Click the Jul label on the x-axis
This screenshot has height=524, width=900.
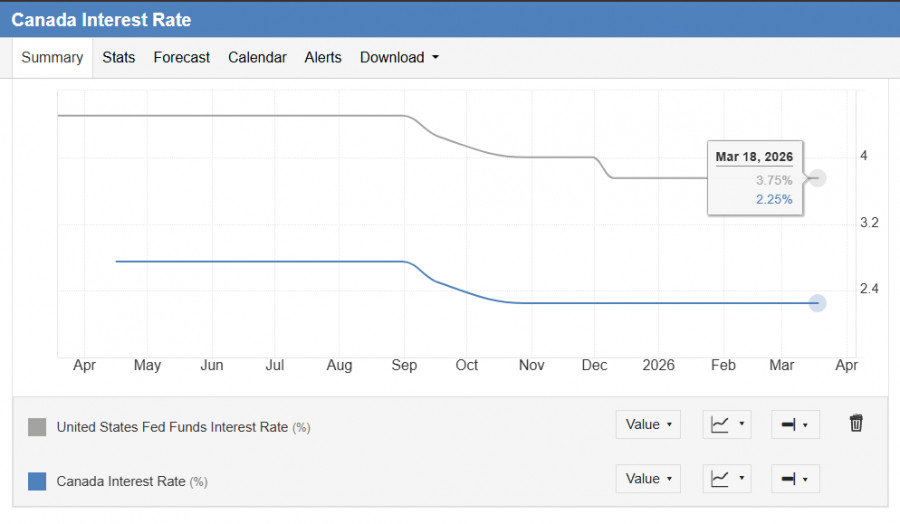[x=275, y=365]
